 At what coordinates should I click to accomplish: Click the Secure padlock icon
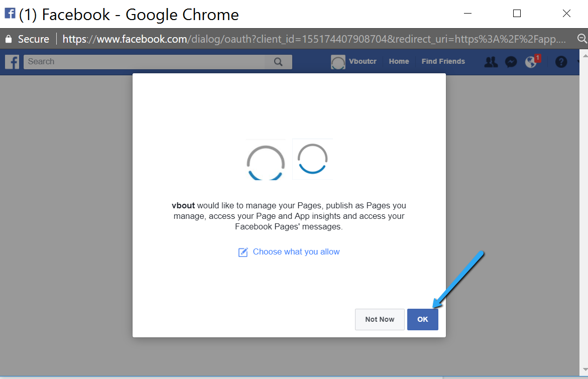[x=9, y=39]
